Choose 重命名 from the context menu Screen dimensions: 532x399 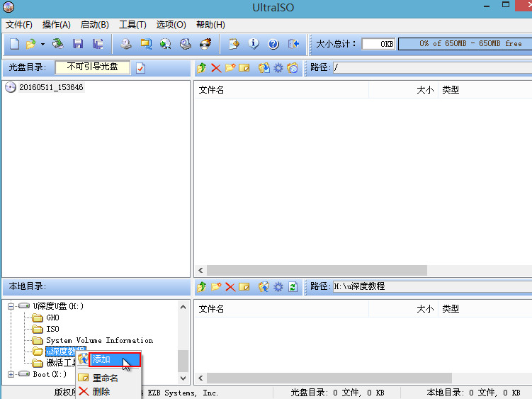pyautogui.click(x=105, y=378)
